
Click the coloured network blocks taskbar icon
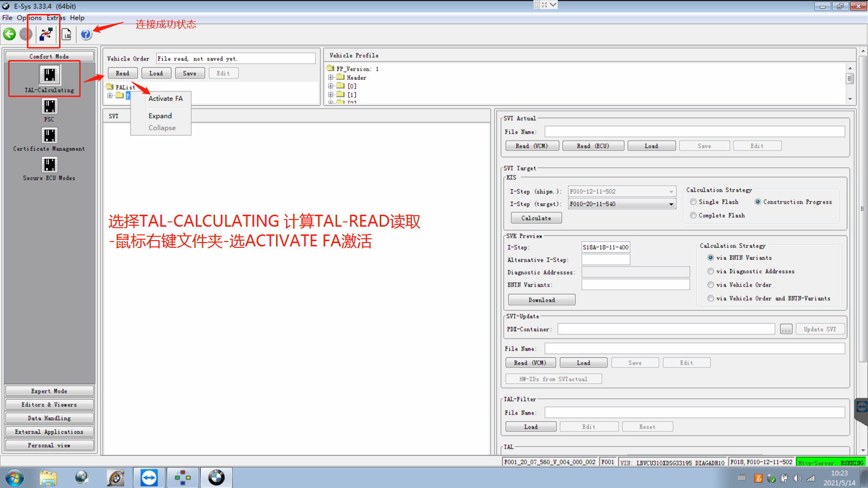pos(182,478)
